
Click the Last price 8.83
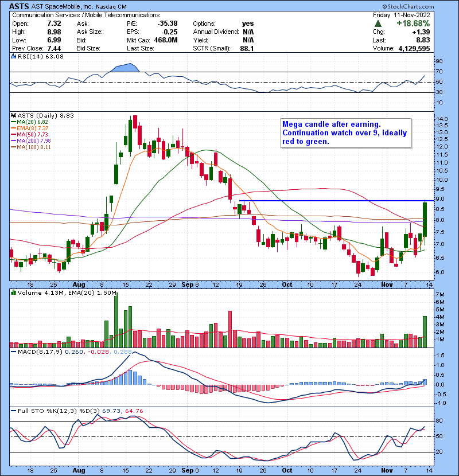(423, 40)
